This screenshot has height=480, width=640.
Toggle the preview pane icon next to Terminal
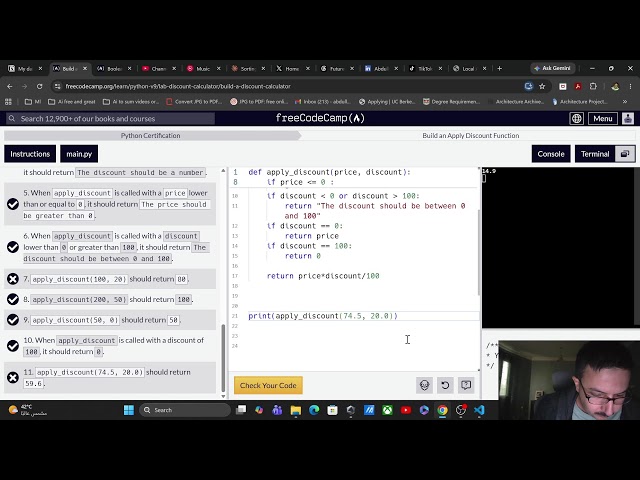tap(625, 154)
